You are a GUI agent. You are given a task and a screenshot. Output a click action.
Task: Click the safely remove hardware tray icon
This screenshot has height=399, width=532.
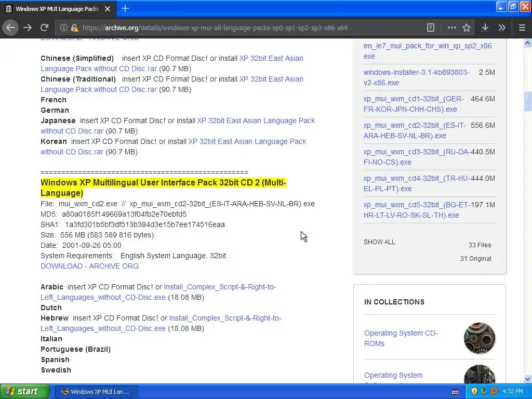[484, 391]
